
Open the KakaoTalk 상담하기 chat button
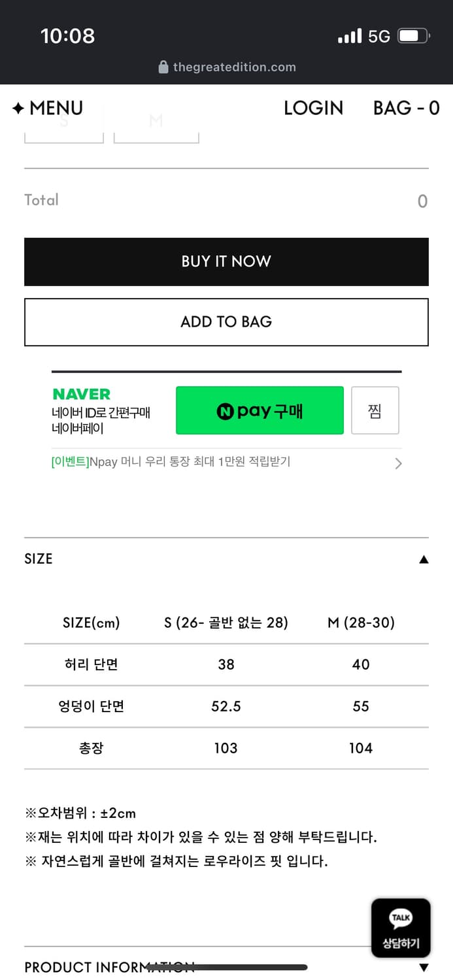coord(401,928)
